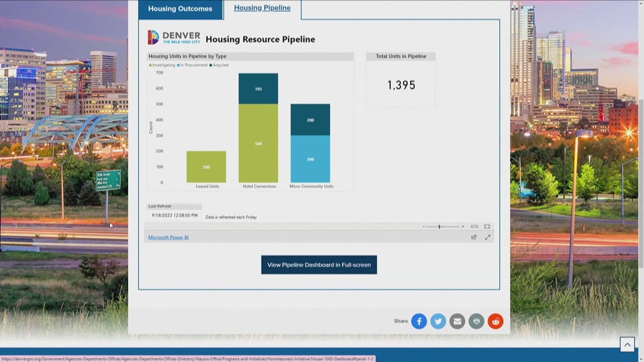Click the zoom in plus control

[x=463, y=226]
